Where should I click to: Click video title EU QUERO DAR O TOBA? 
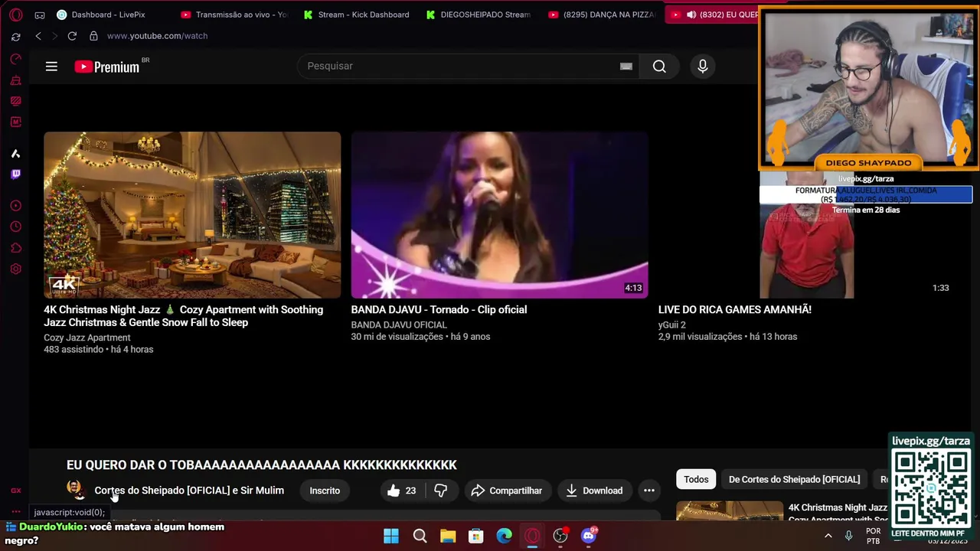[x=262, y=465]
